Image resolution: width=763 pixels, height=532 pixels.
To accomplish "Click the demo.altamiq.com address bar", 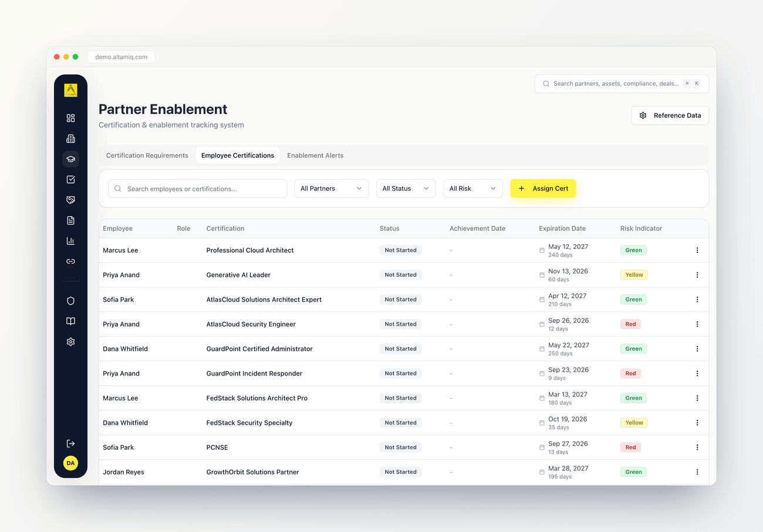I will coord(121,57).
